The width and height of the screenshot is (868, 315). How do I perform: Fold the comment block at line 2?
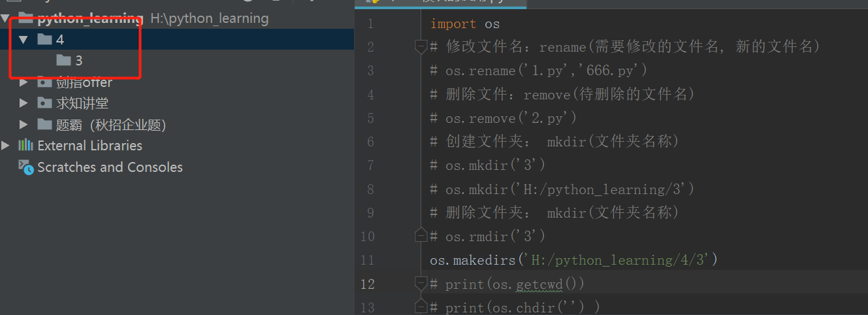pos(421,47)
